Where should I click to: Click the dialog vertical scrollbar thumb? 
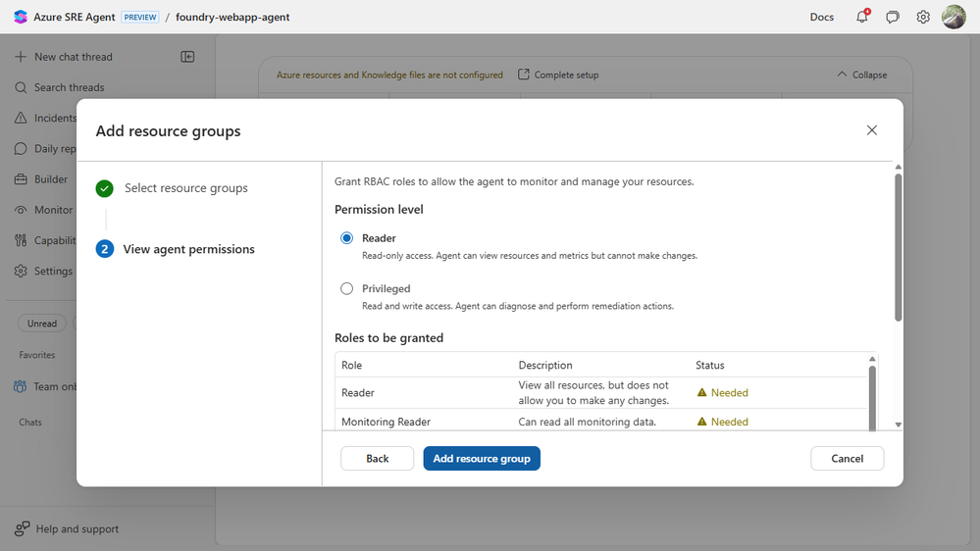pyautogui.click(x=899, y=247)
